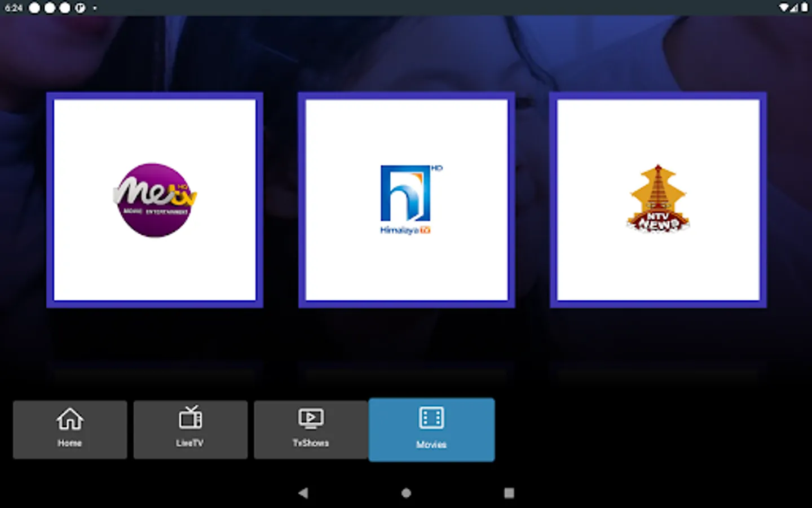Tap the Android back navigation button
This screenshot has height=508, width=812.
[x=303, y=493]
